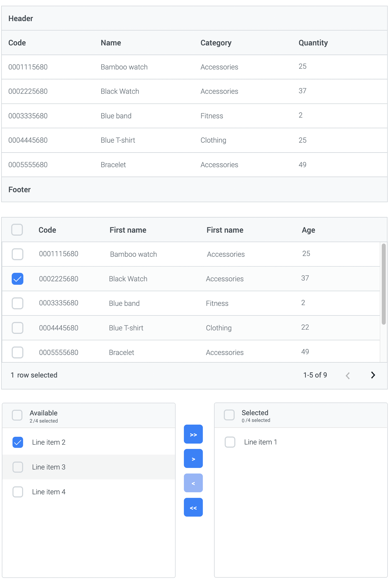Click the selectable table vertical scrollbar
The width and height of the screenshot is (389, 588).
(x=384, y=284)
